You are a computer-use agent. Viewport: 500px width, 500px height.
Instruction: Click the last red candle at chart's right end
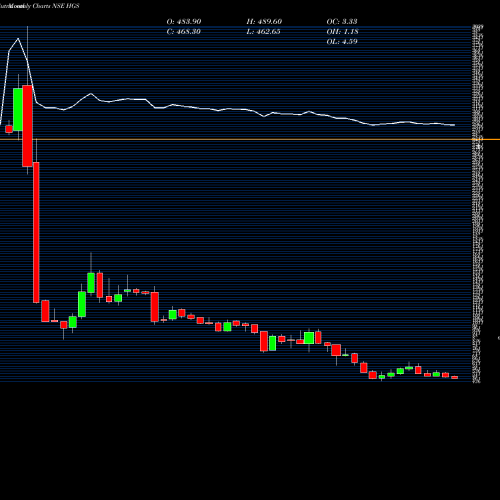coord(455,377)
